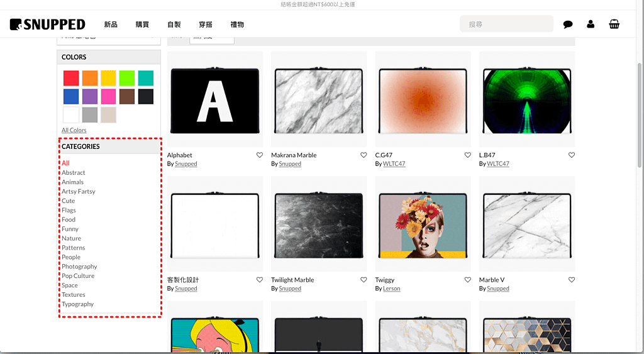Open Snupped link under Alphabet
644x354 pixels.
pos(186,164)
